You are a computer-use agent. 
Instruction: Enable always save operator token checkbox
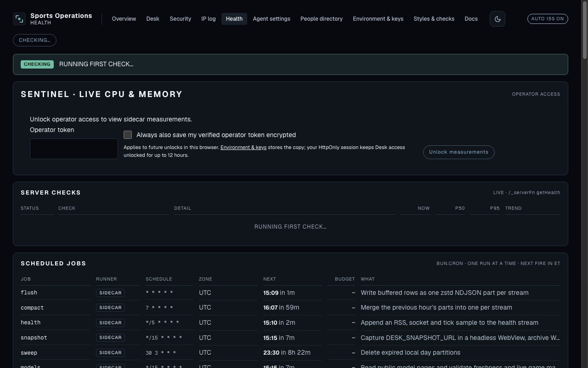[128, 135]
